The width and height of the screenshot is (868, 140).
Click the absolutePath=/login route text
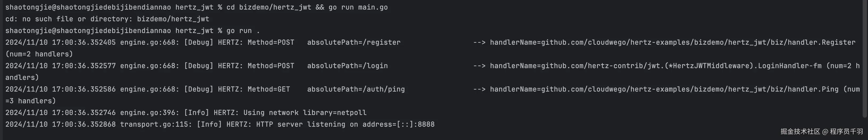tap(347, 66)
